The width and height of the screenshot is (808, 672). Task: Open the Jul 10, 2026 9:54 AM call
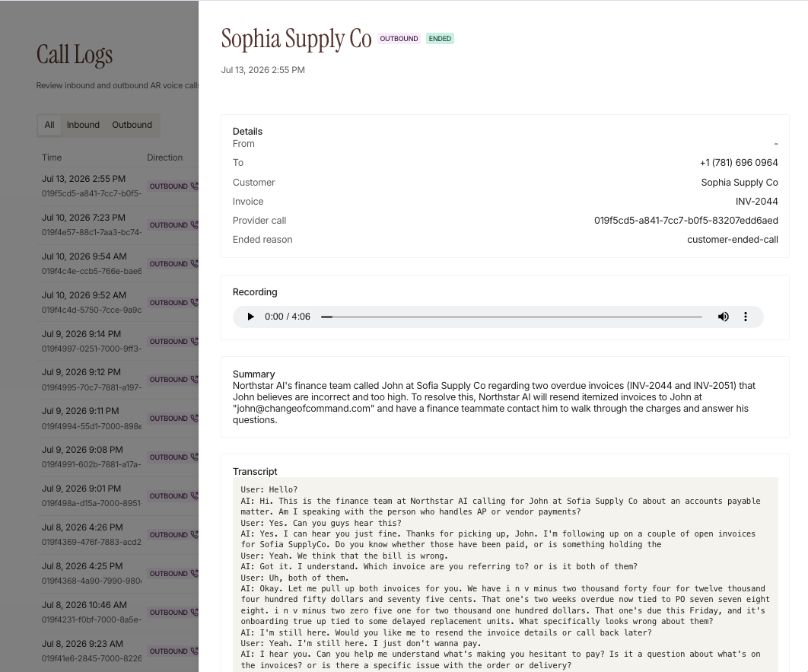pyautogui.click(x=117, y=263)
